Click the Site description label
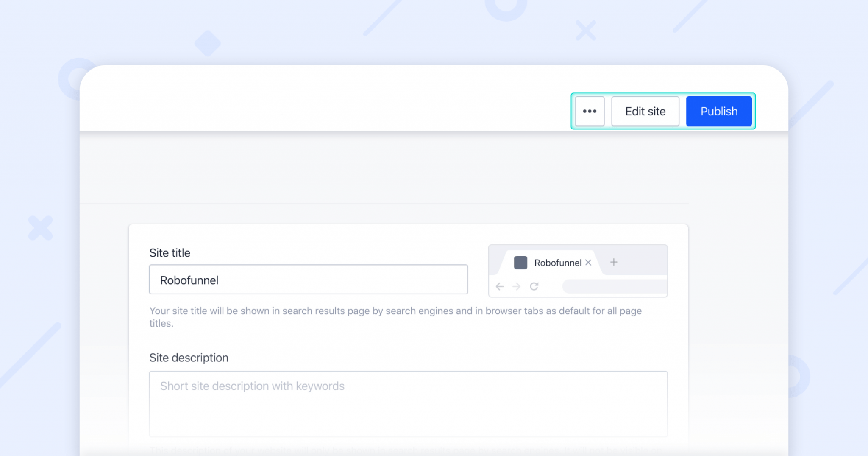This screenshot has width=868, height=456. [x=188, y=358]
